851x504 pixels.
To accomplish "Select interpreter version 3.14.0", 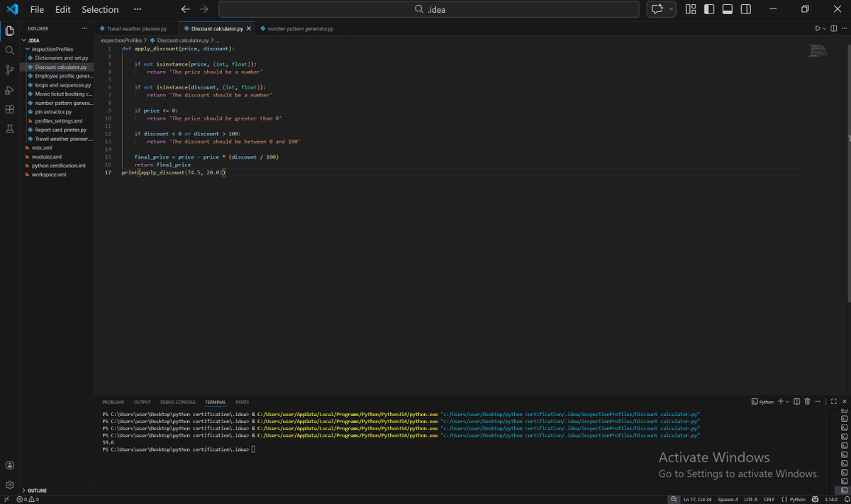I will pos(830,499).
